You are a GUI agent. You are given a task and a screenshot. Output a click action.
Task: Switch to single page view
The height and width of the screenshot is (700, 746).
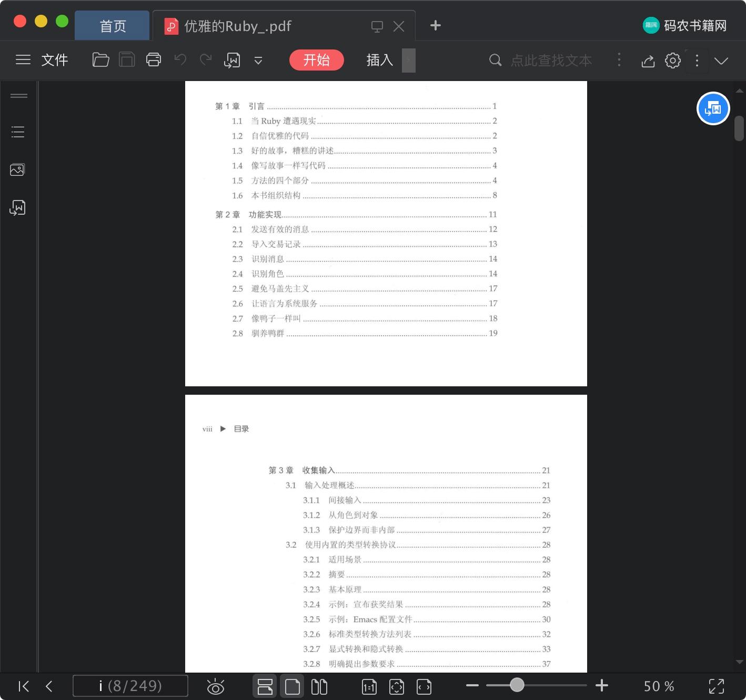point(292,686)
